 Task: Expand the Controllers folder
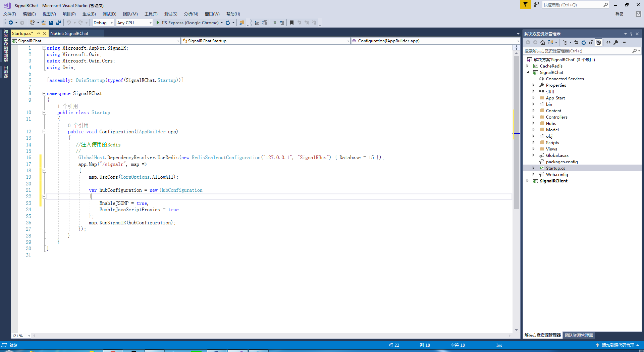coord(534,117)
